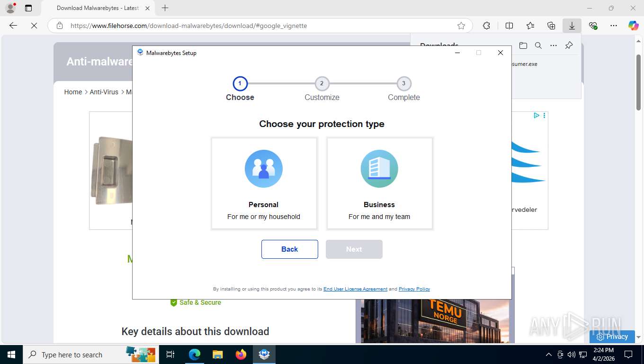Open Edge profile avatar icon
This screenshot has width=644, height=364.
[x=10, y=8]
